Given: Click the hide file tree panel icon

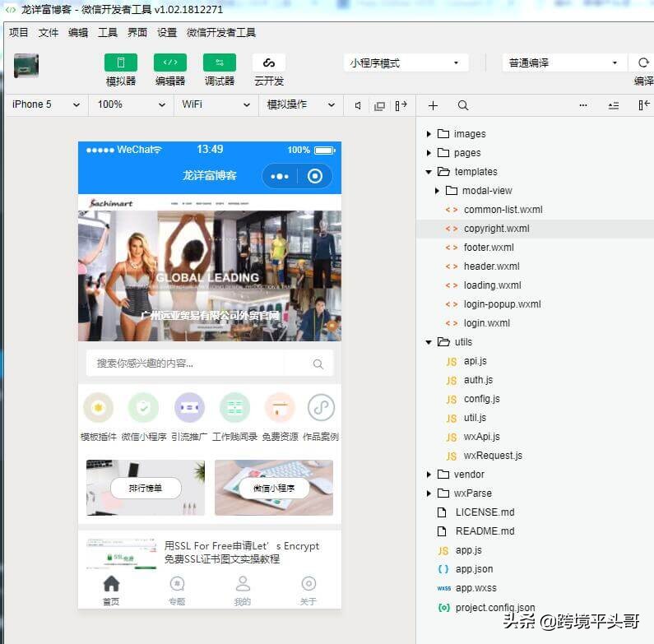Looking at the screenshot, I should [644, 105].
